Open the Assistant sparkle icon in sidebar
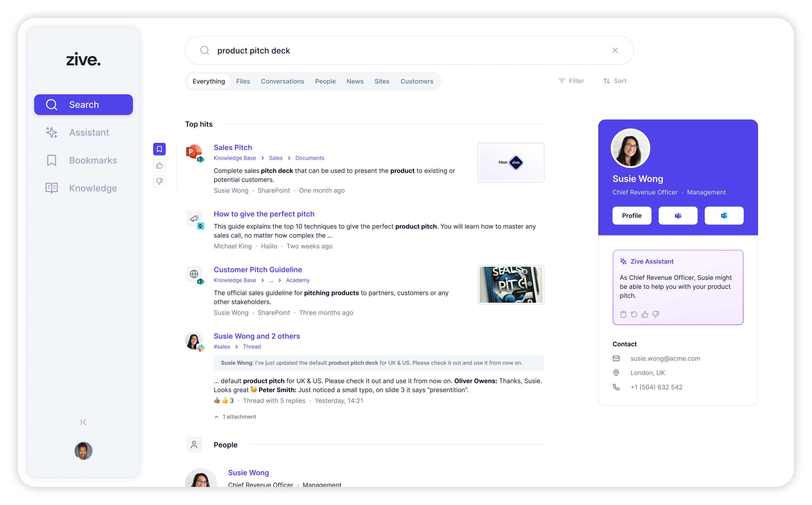Screen dimensions: 812x505 pos(51,132)
